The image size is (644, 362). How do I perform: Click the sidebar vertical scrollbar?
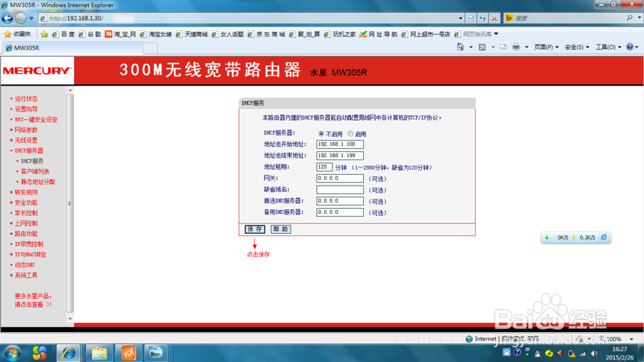(70, 203)
